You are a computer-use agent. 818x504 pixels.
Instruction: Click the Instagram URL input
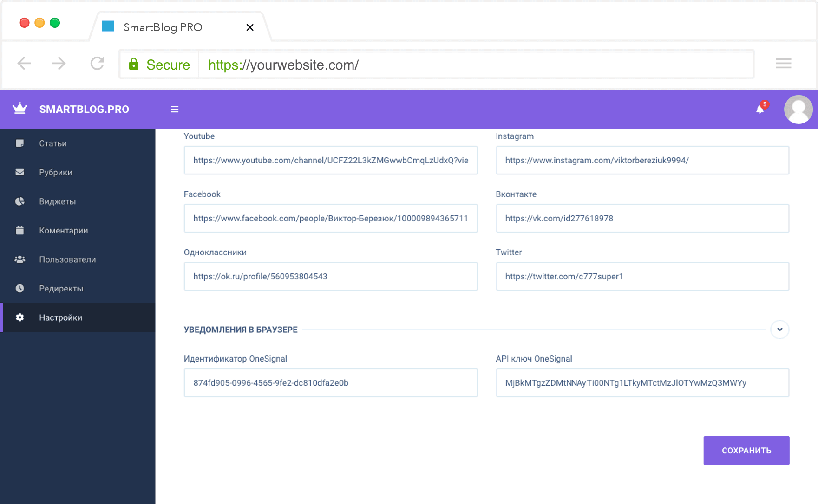tap(642, 161)
